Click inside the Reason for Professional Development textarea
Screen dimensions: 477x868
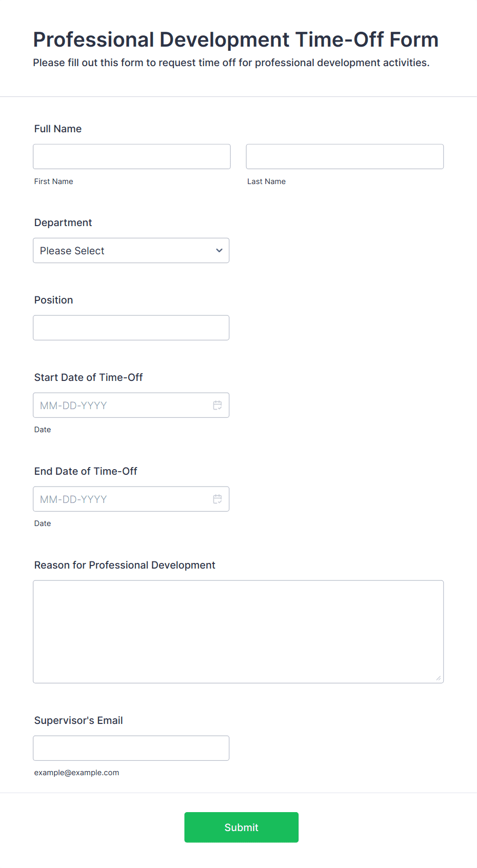(239, 632)
